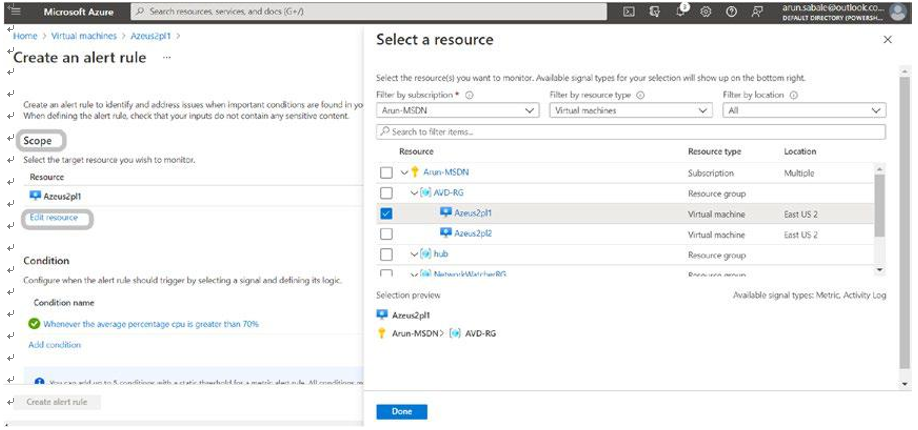Image resolution: width=918 pixels, height=430 pixels.
Task: Tick the AVD-RG resource group checkbox
Action: click(386, 193)
